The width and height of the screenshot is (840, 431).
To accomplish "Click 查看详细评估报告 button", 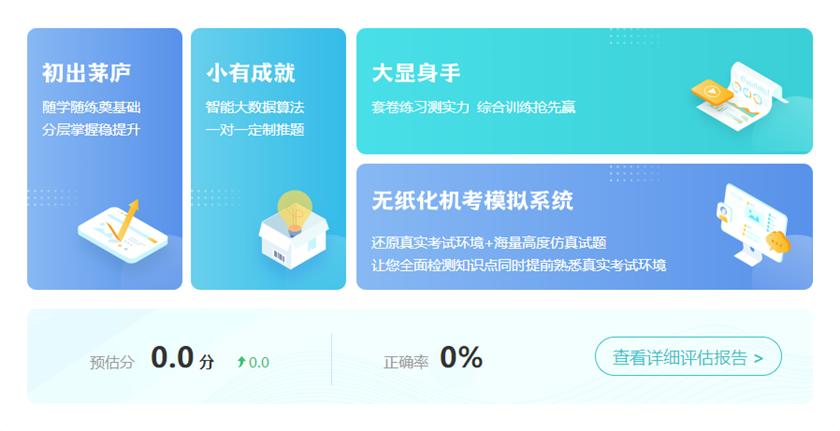I will click(x=688, y=357).
